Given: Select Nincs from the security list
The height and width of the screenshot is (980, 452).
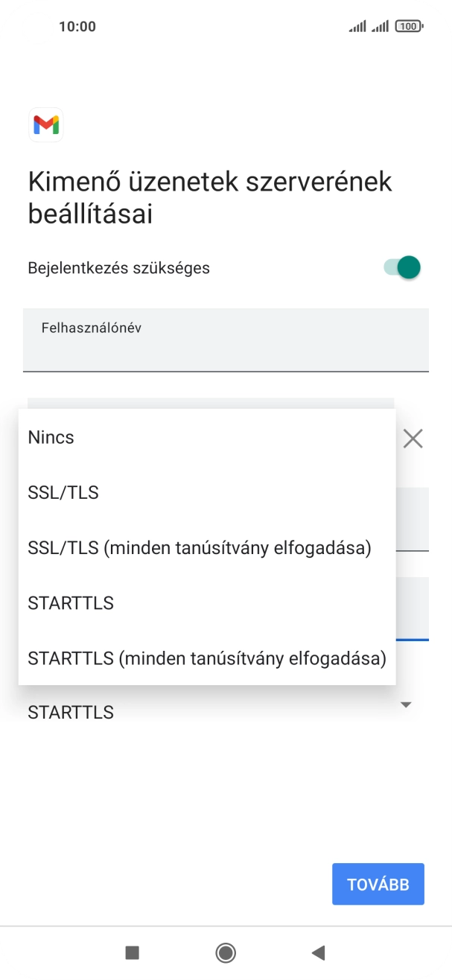Looking at the screenshot, I should click(51, 437).
